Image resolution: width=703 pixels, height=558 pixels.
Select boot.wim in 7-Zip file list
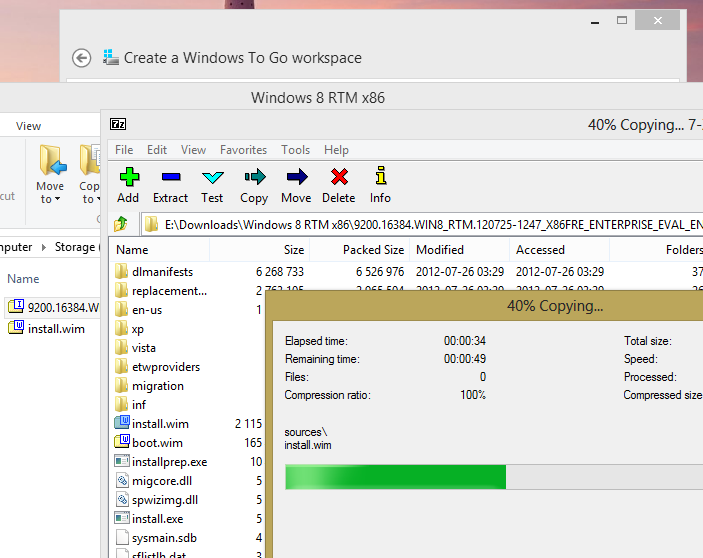click(x=157, y=443)
